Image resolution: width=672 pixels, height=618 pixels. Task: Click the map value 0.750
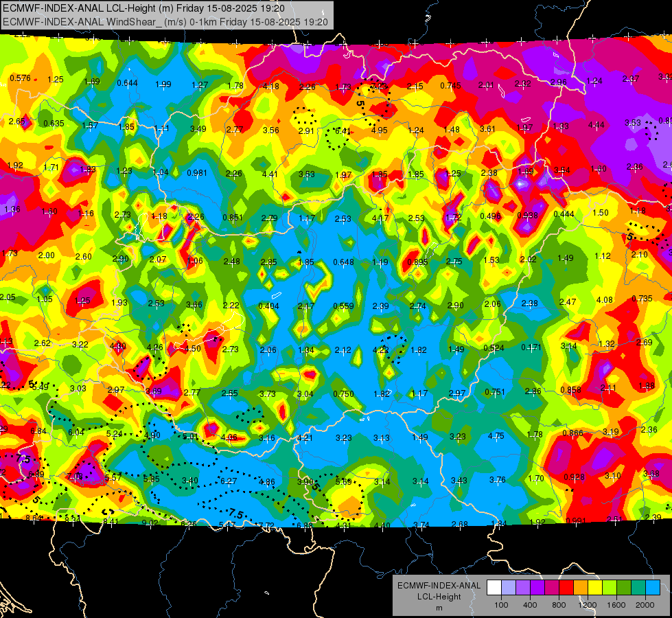pyautogui.click(x=344, y=393)
